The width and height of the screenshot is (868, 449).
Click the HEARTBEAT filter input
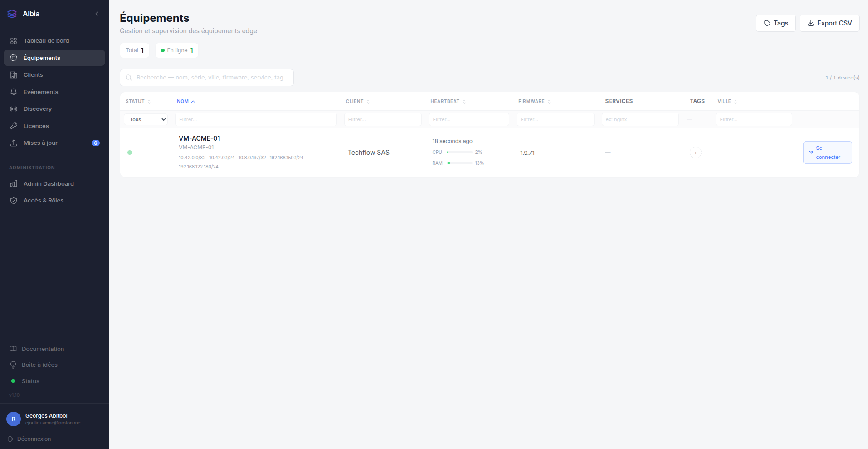469,119
